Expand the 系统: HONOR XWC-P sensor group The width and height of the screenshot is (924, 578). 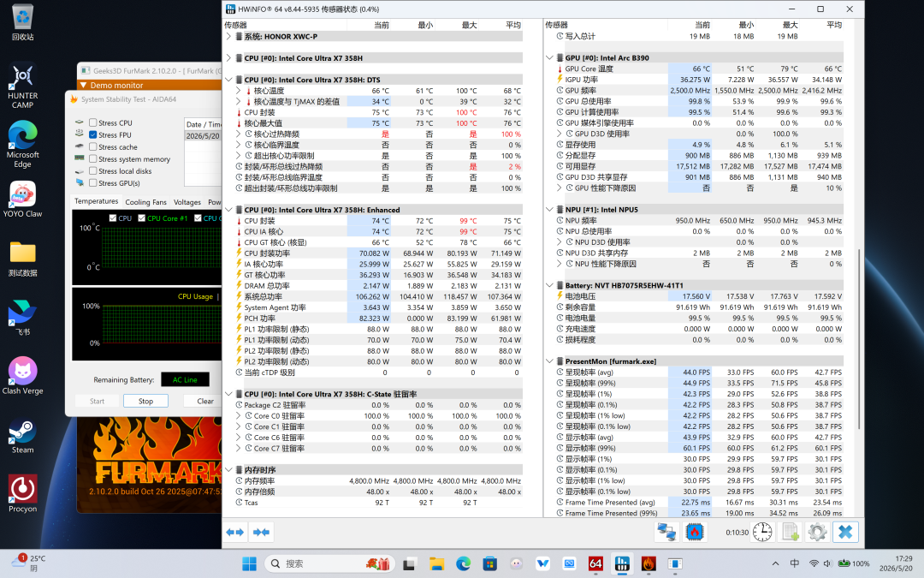[228, 37]
